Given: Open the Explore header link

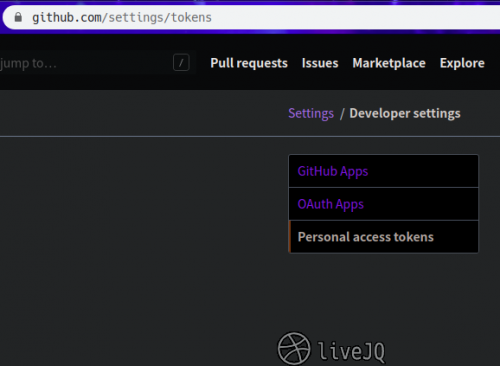Looking at the screenshot, I should (462, 63).
